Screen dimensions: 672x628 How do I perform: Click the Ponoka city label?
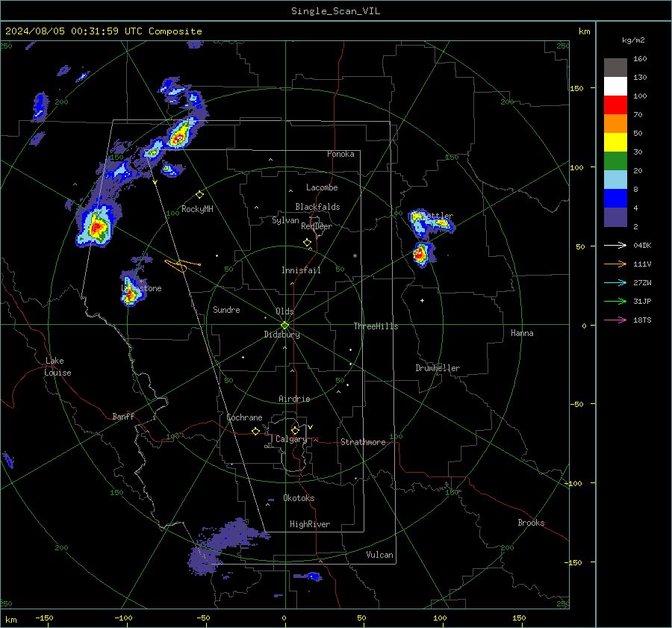coord(340,155)
